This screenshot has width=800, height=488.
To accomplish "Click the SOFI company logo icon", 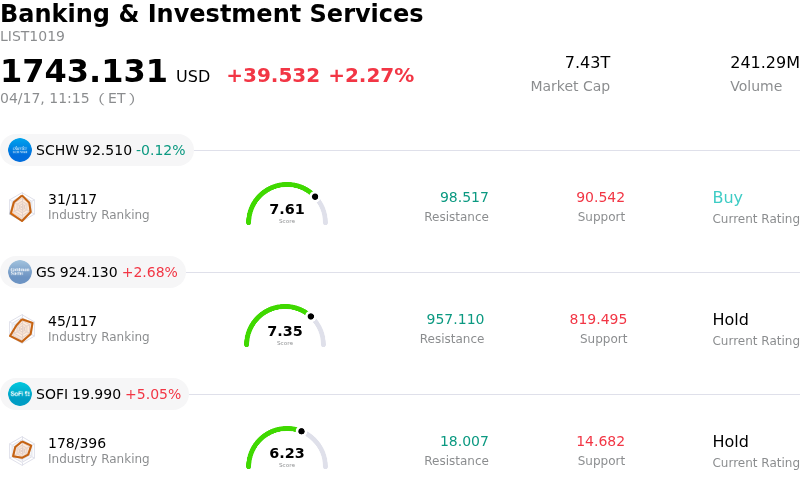I will 20,394.
